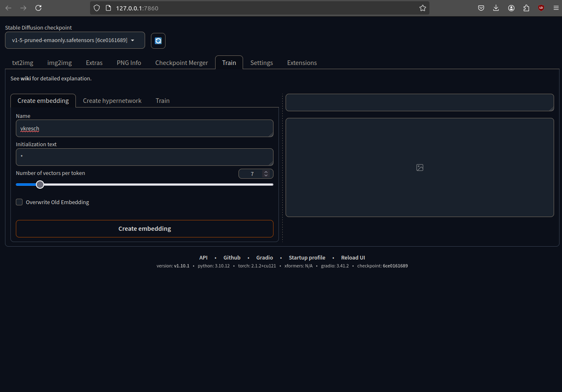
Task: Open the Startup profile link
Action: [x=307, y=258]
